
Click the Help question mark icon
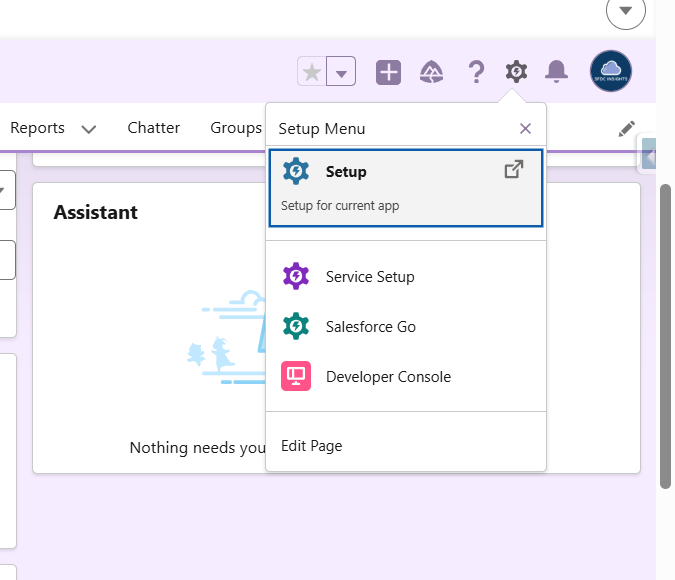click(476, 72)
